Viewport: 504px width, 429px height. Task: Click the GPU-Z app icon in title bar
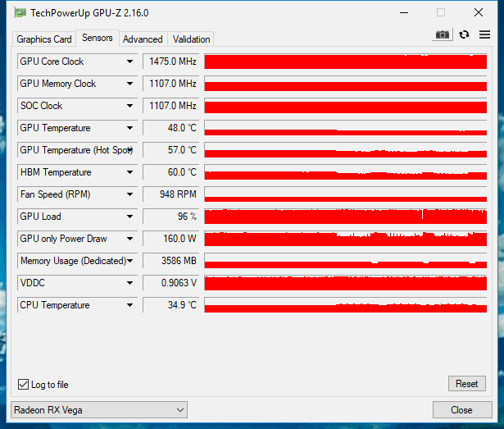pos(20,13)
